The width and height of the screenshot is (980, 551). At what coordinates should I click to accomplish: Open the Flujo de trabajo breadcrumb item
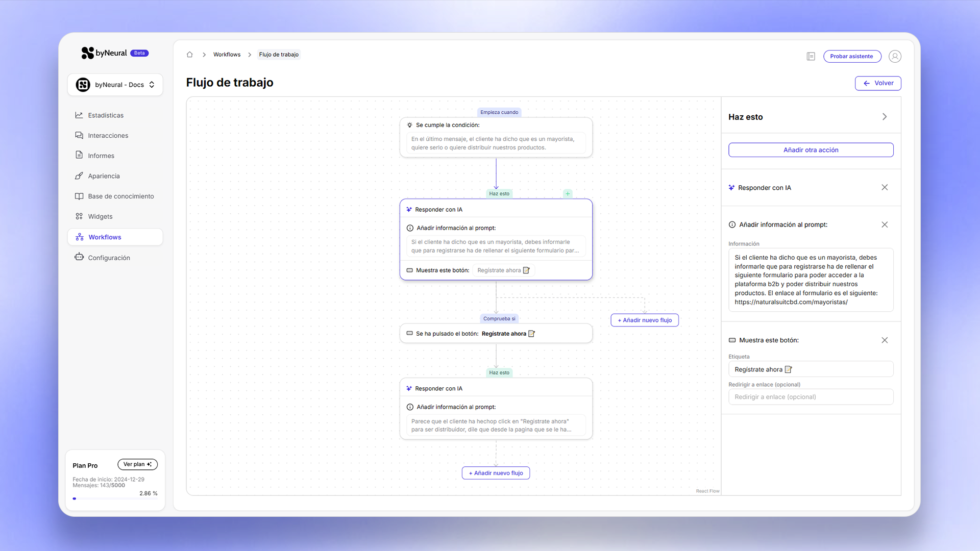(279, 55)
